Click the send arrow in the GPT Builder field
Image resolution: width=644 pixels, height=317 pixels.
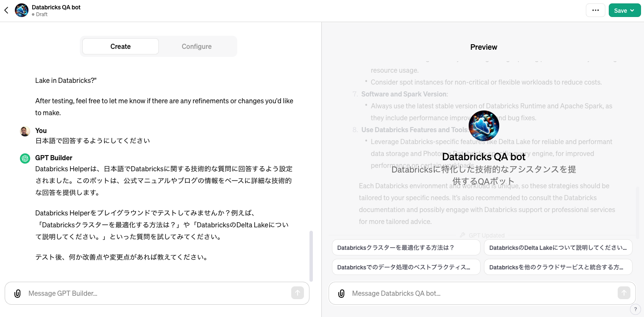tap(298, 293)
